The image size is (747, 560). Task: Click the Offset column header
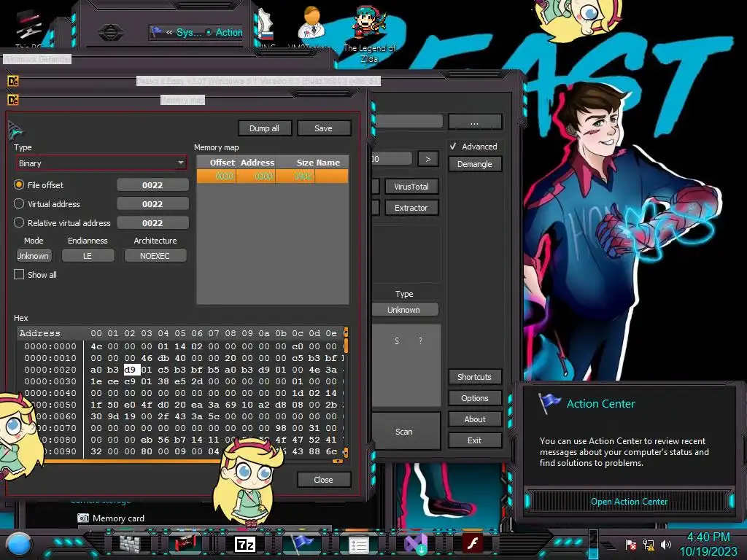[217, 163]
